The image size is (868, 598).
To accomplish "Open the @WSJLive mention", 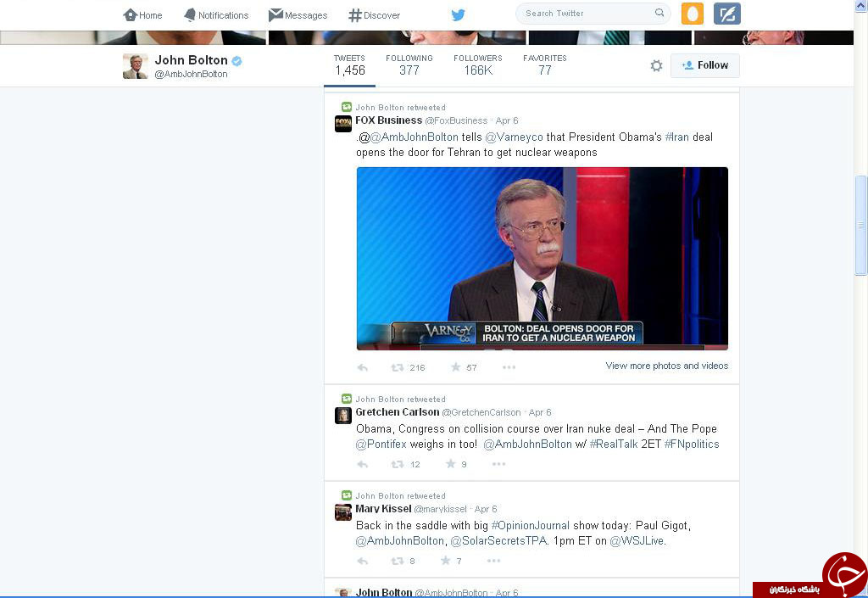I will [x=637, y=541].
